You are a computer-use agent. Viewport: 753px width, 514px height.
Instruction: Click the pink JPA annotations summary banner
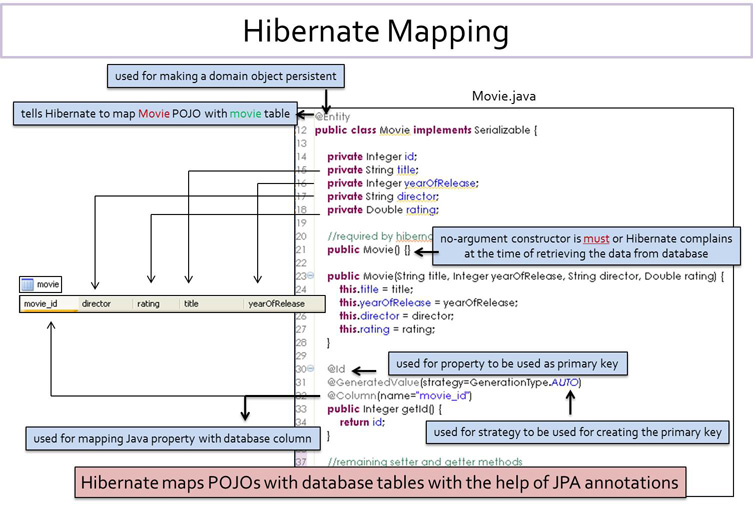[381, 484]
